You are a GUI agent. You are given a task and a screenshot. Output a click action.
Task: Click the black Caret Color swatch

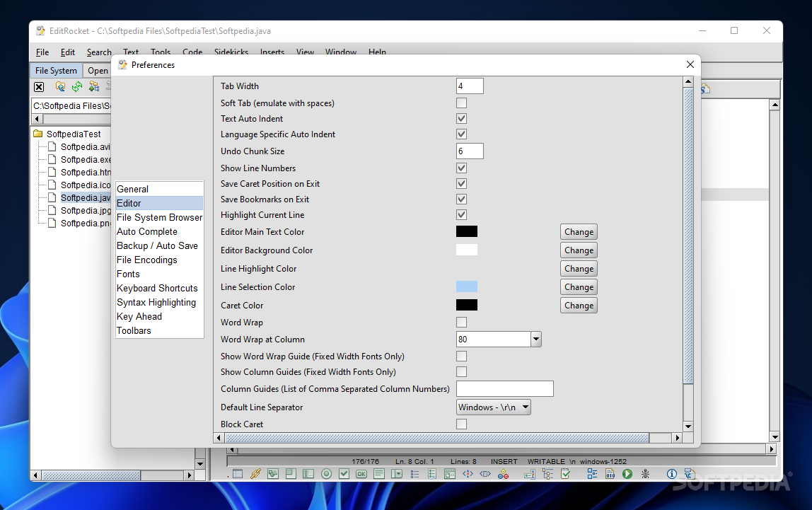[467, 305]
